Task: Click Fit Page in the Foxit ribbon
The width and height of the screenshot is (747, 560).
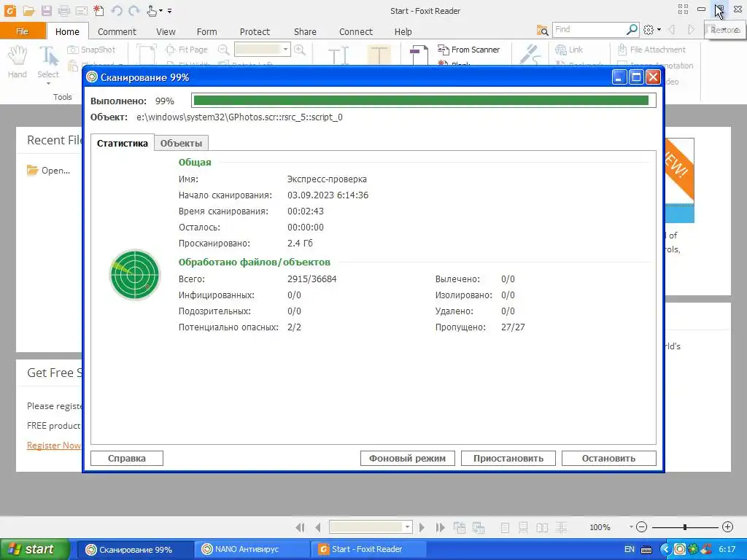Action: click(186, 50)
